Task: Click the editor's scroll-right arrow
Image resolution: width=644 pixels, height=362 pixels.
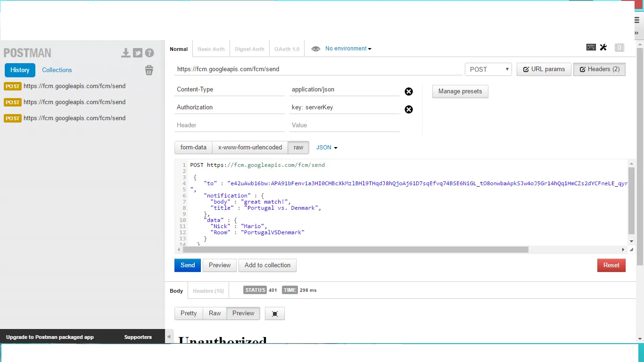Action: click(x=623, y=249)
